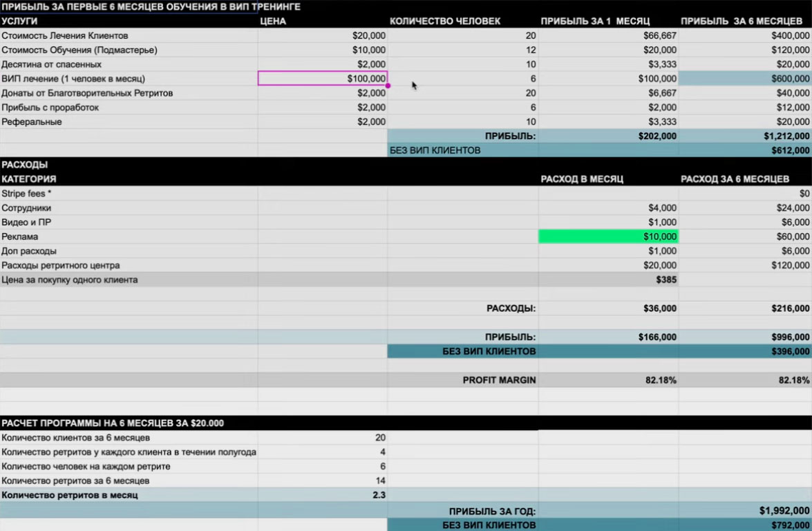This screenshot has width=812, height=531.
Task: Select the $385 cost per client value
Action: click(x=609, y=280)
